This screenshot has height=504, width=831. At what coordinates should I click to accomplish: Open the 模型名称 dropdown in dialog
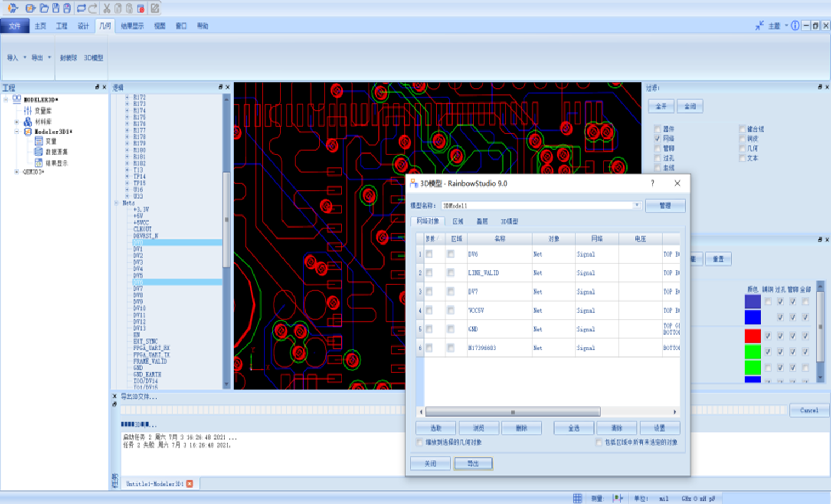[x=637, y=206]
